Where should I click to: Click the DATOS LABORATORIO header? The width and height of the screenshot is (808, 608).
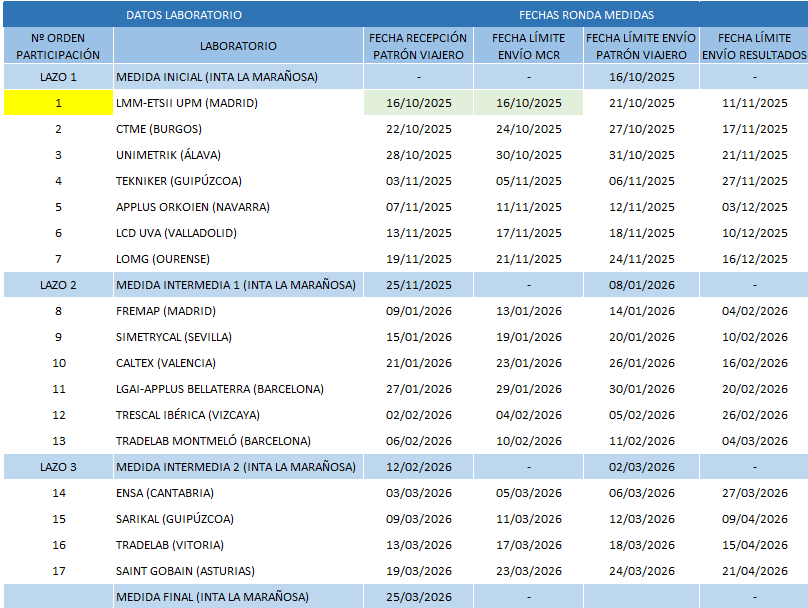click(184, 15)
